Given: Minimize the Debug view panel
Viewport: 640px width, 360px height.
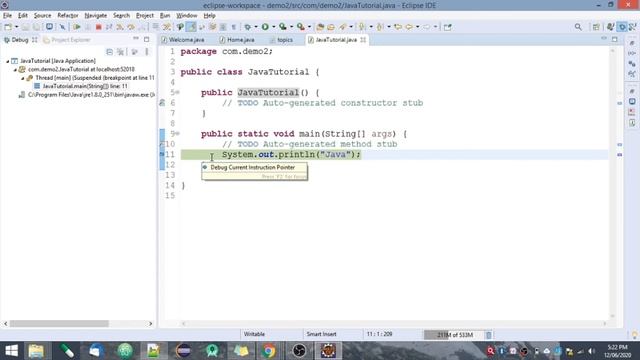Looking at the screenshot, I should coord(136,39).
